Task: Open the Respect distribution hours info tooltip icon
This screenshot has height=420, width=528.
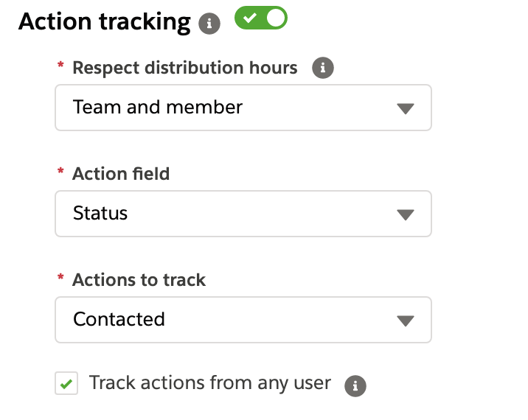Action: tap(322, 68)
